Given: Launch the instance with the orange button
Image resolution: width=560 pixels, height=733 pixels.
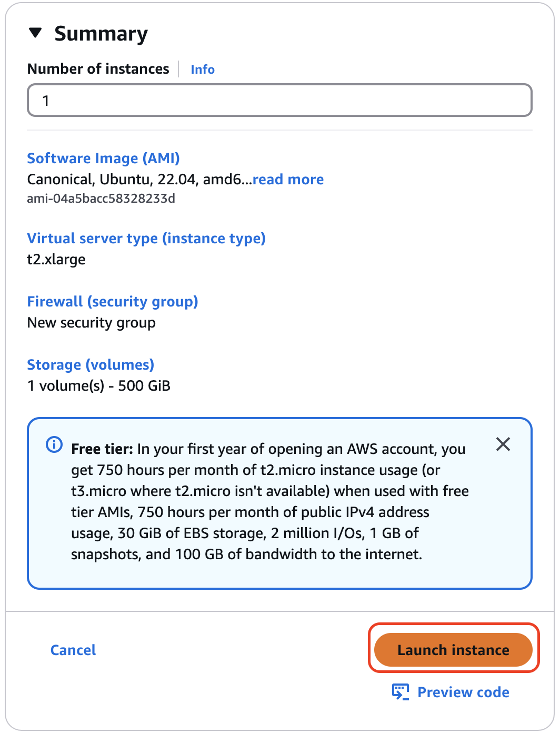Looking at the screenshot, I should pyautogui.click(x=453, y=650).
